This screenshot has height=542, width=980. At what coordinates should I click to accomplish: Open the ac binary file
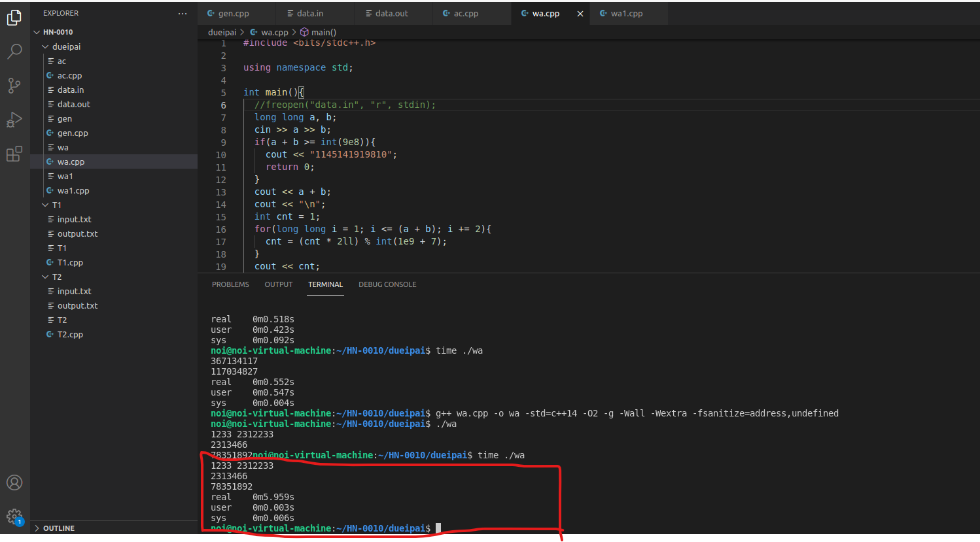[114, 61]
